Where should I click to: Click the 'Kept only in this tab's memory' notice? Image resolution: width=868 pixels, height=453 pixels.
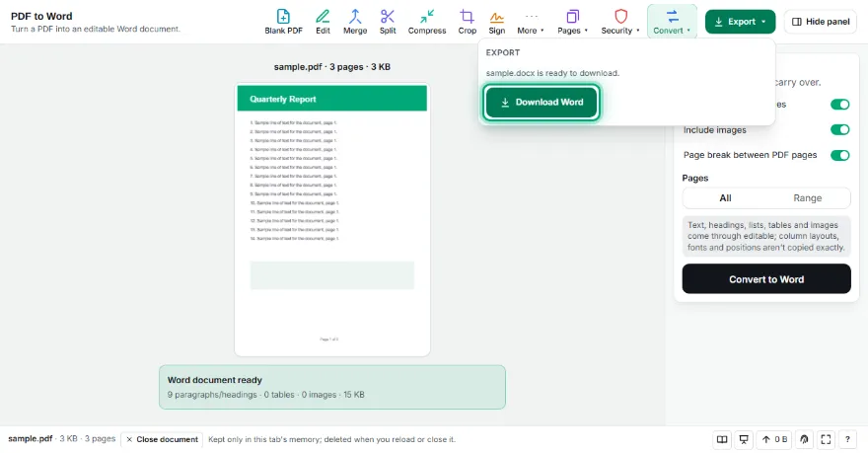tap(331, 439)
